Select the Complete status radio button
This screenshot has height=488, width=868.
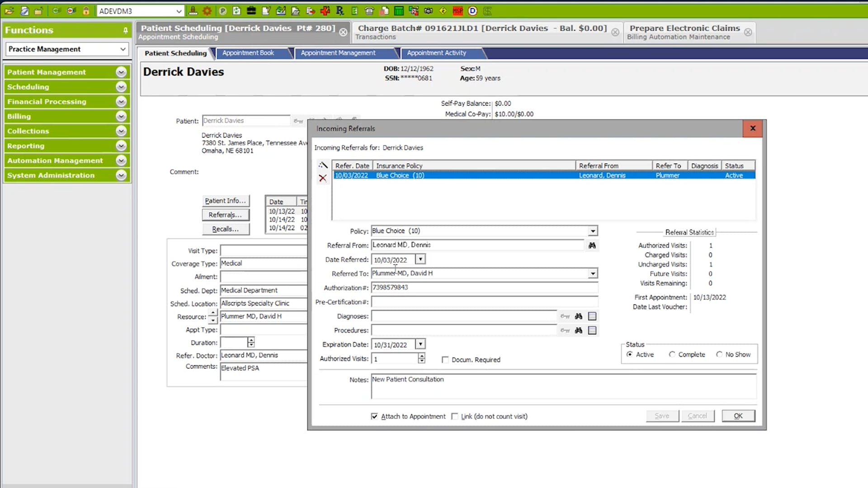tap(672, 354)
